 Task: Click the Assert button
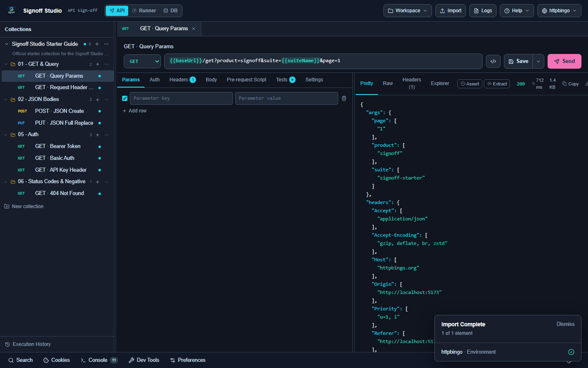coord(470,84)
